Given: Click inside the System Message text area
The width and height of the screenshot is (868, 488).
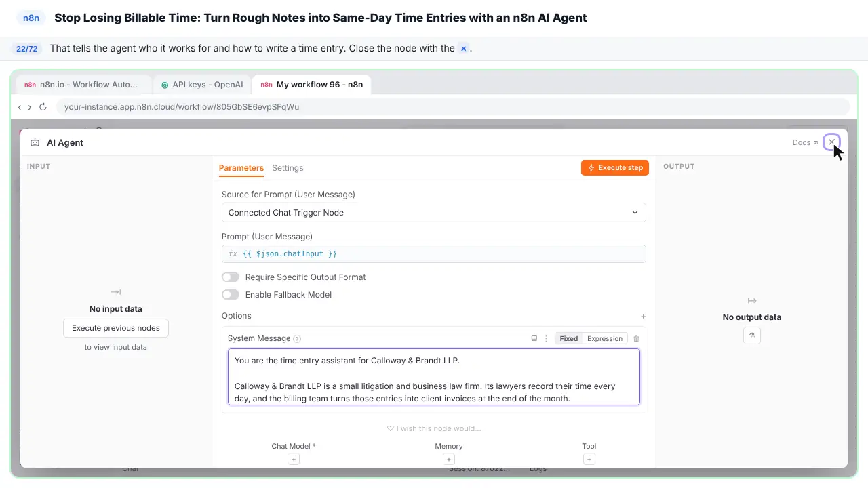Looking at the screenshot, I should click(433, 377).
